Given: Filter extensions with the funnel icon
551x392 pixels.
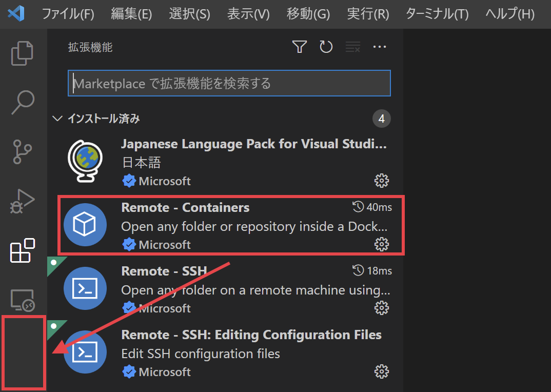Looking at the screenshot, I should pos(299,46).
